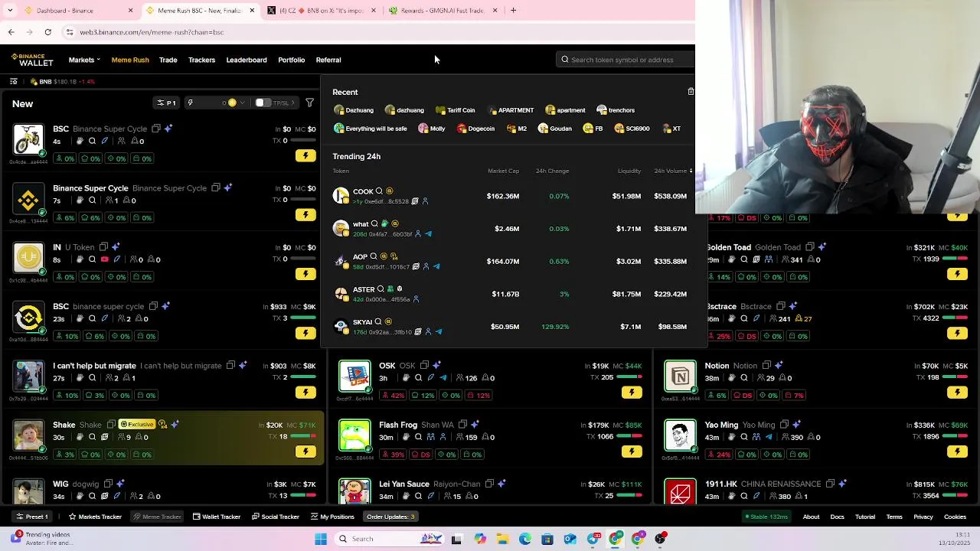
Task: Quick buy the Shake token
Action: pyautogui.click(x=305, y=452)
